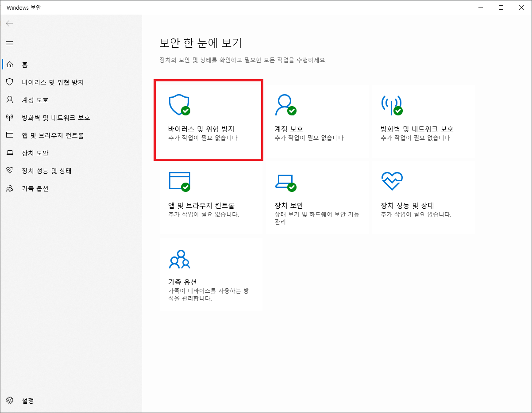Maximize the Windows 보안 window
Screen dimensions: 532x413
click(501, 8)
